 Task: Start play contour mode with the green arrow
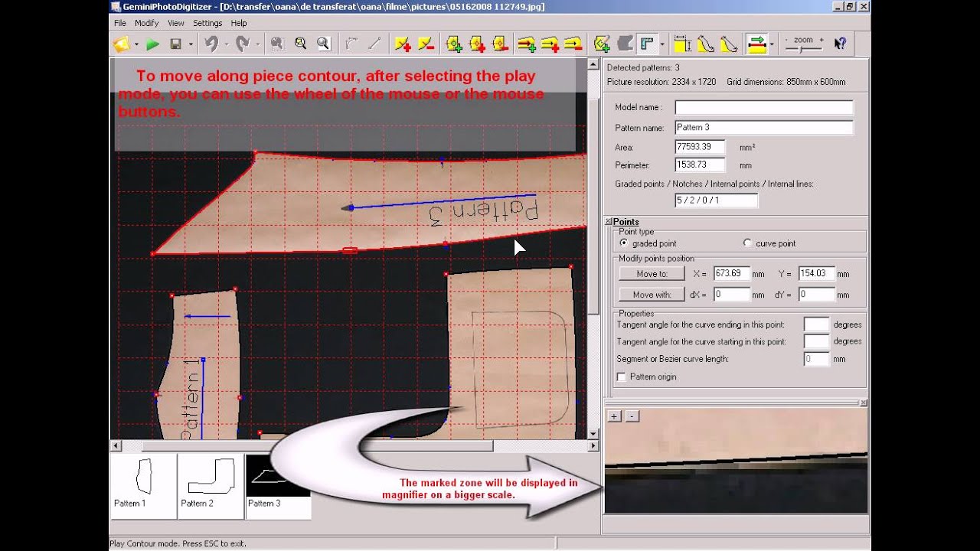click(x=152, y=44)
